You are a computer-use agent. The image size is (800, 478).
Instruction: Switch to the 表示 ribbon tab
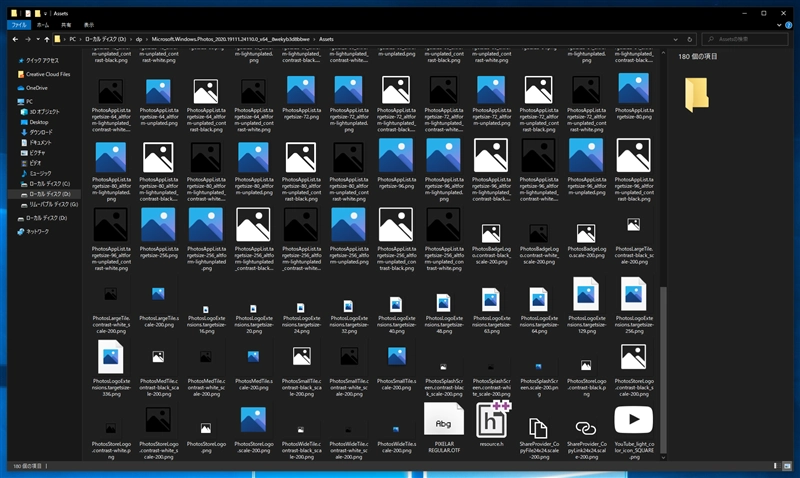click(x=89, y=25)
